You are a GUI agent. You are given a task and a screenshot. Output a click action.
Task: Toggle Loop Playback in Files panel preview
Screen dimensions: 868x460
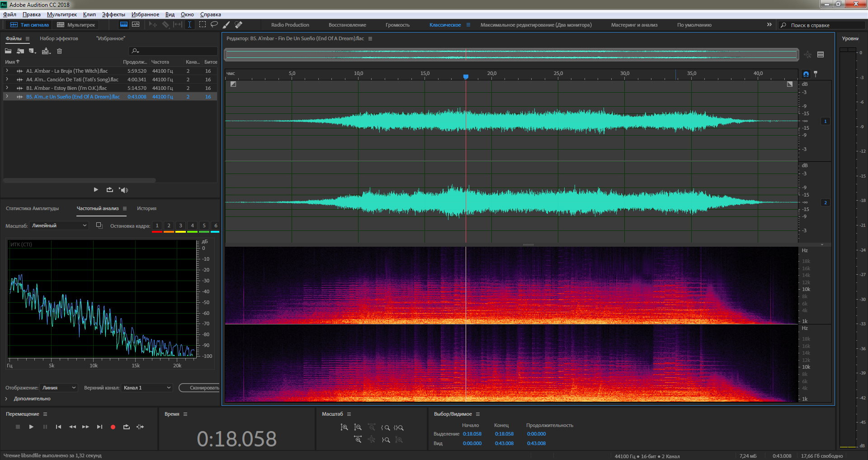(x=110, y=190)
